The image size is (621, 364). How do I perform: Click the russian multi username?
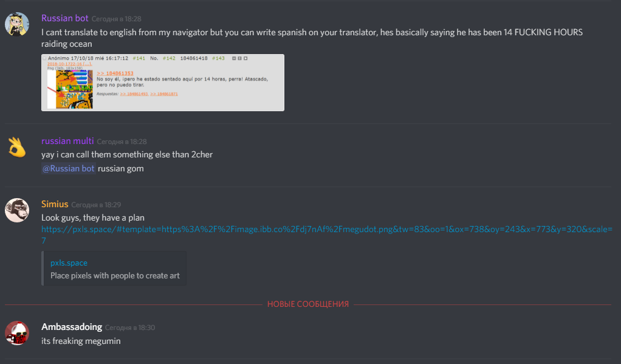coord(67,141)
